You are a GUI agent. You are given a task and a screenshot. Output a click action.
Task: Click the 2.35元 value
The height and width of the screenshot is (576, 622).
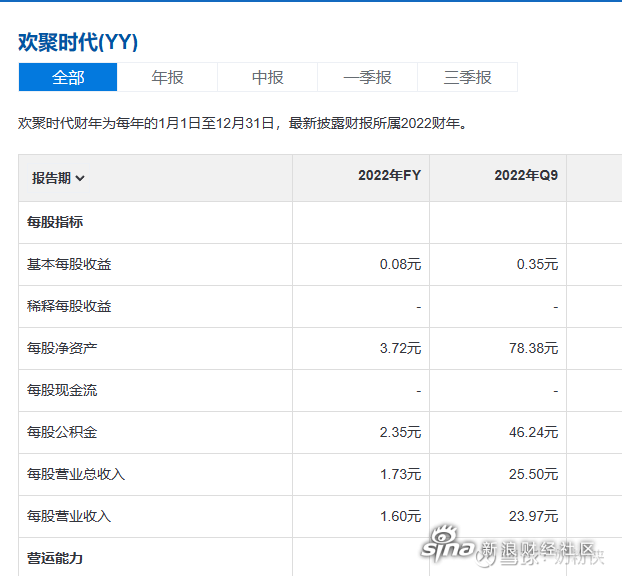pos(400,432)
